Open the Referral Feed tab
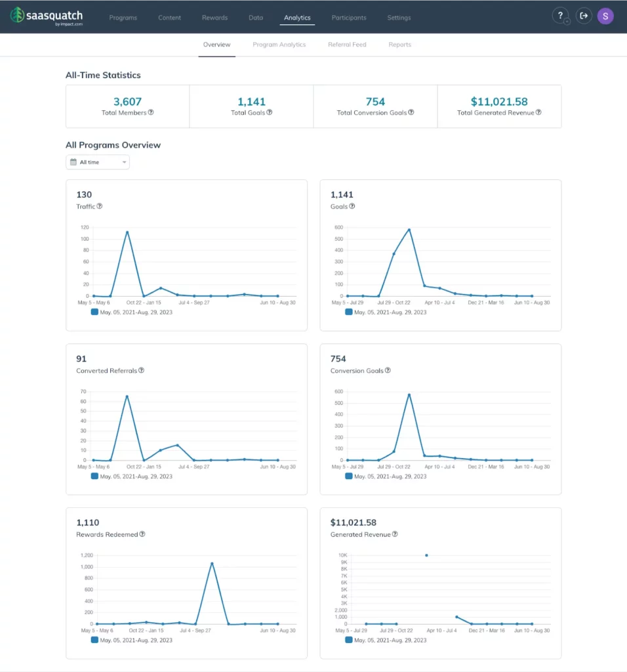Viewport: 627px width, 672px height. click(x=347, y=45)
